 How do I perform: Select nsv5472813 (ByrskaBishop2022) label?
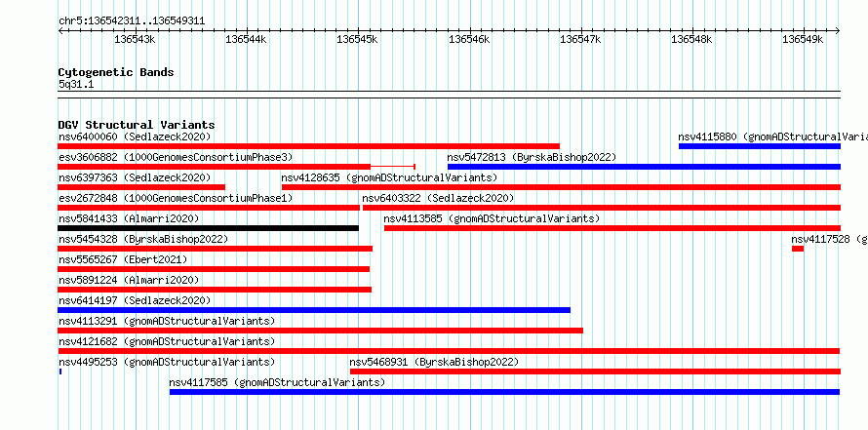(x=532, y=157)
